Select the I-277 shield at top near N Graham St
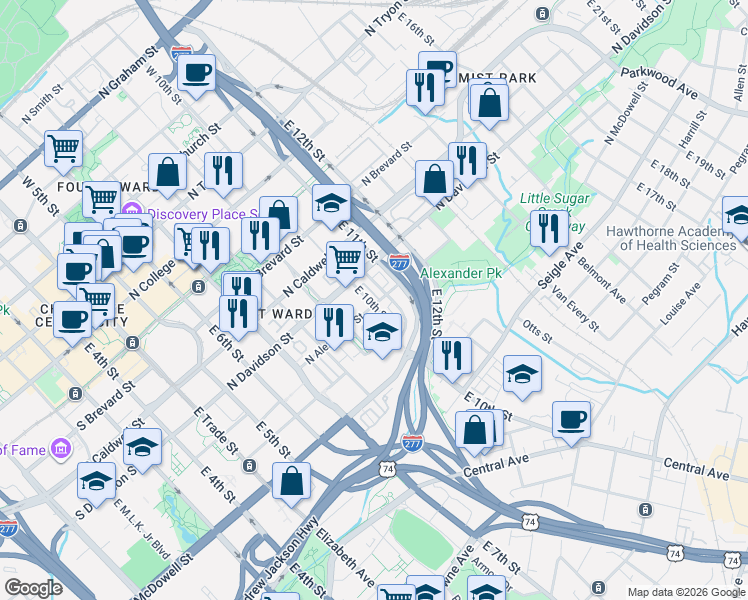Viewport: 748px width, 600px height. (182, 52)
